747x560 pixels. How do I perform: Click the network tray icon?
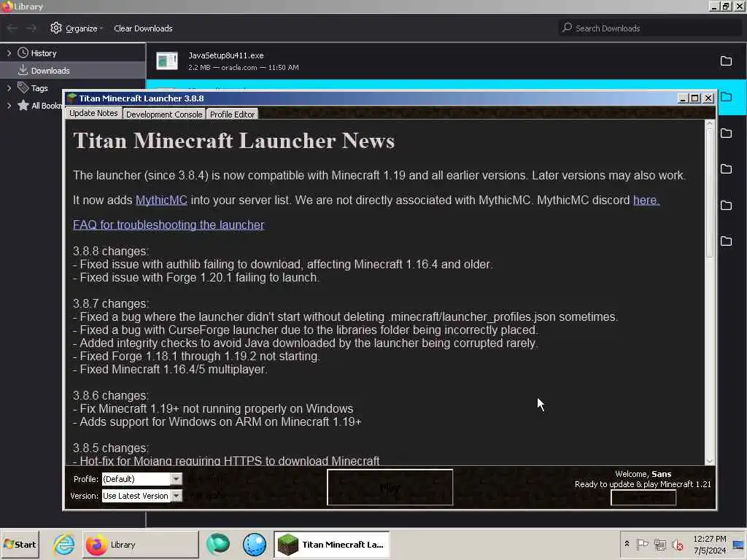pos(659,544)
